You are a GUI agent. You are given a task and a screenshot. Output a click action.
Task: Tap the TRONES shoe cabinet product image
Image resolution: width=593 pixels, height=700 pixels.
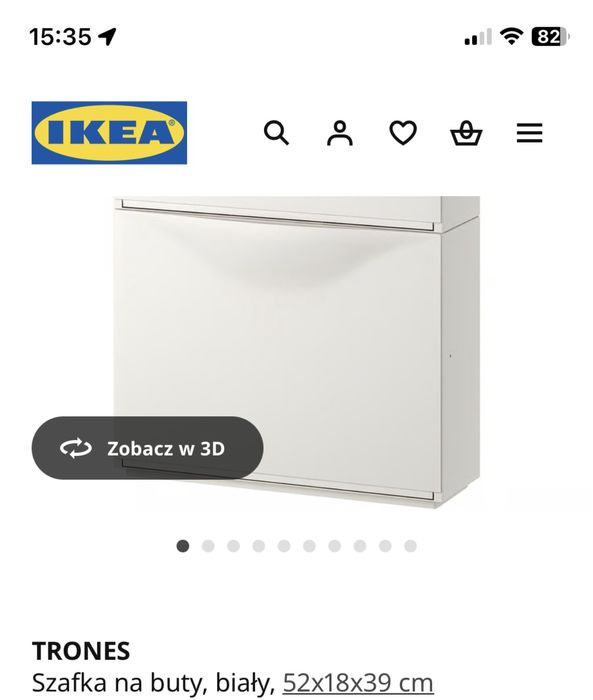point(296,352)
